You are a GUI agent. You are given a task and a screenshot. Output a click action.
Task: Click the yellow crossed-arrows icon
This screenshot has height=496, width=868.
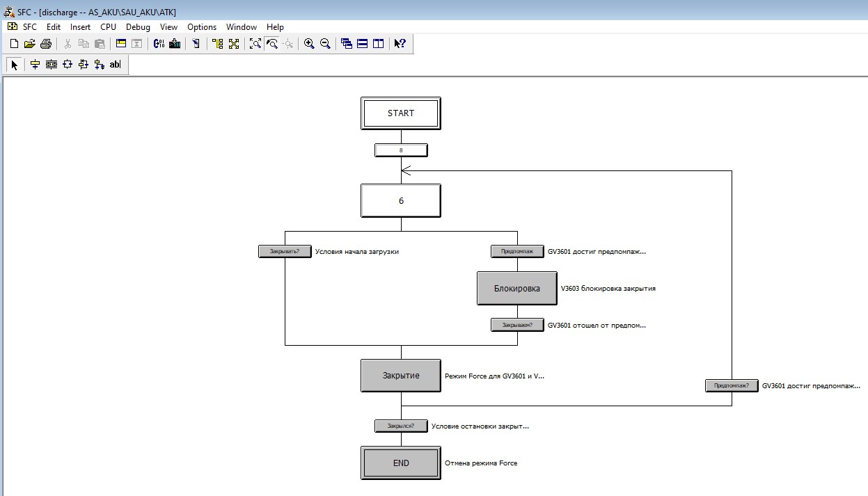click(234, 44)
